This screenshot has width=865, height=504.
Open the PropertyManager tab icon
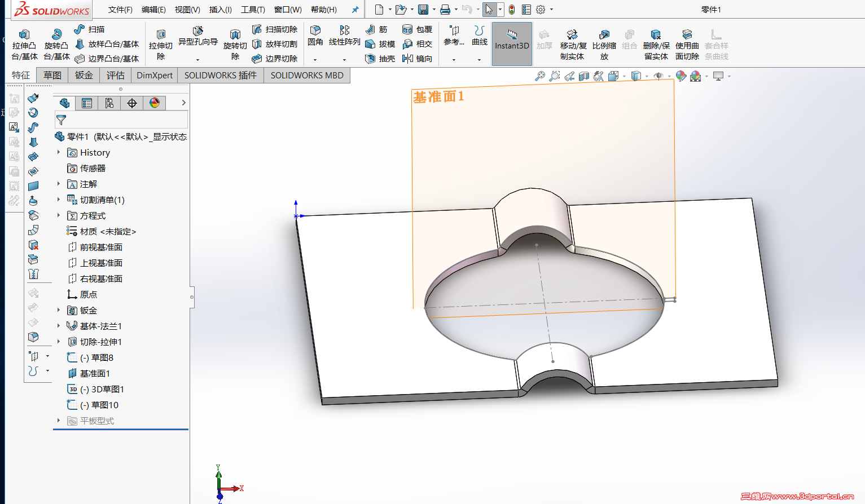pos(87,103)
